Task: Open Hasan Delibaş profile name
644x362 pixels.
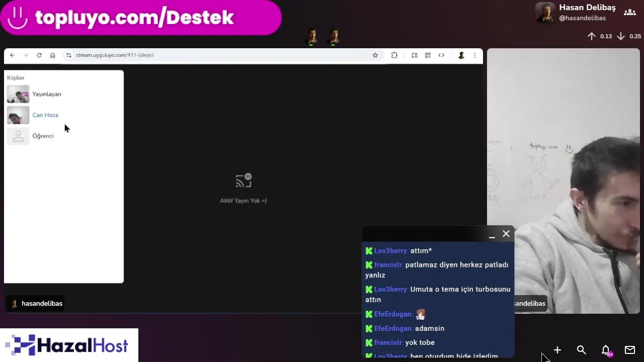Action: pos(587,8)
